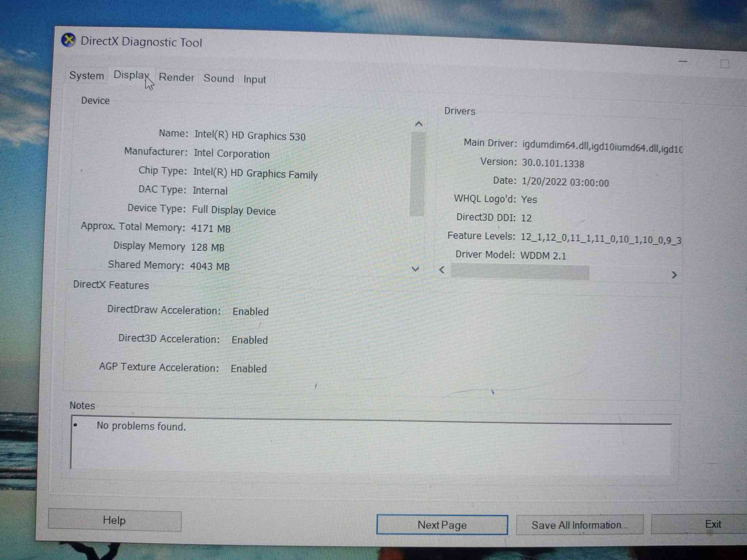The height and width of the screenshot is (560, 747).
Task: Click the Drivers horizontal scrollbar thumb
Action: (x=520, y=272)
